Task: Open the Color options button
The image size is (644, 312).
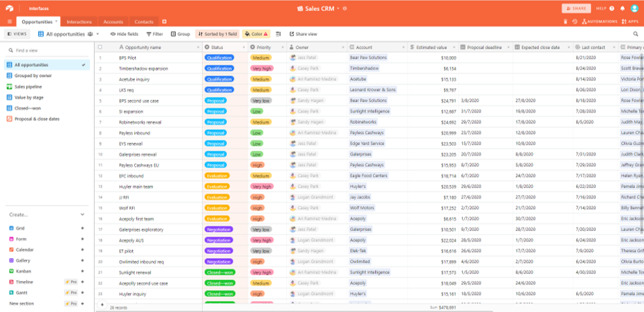Action: [x=256, y=34]
